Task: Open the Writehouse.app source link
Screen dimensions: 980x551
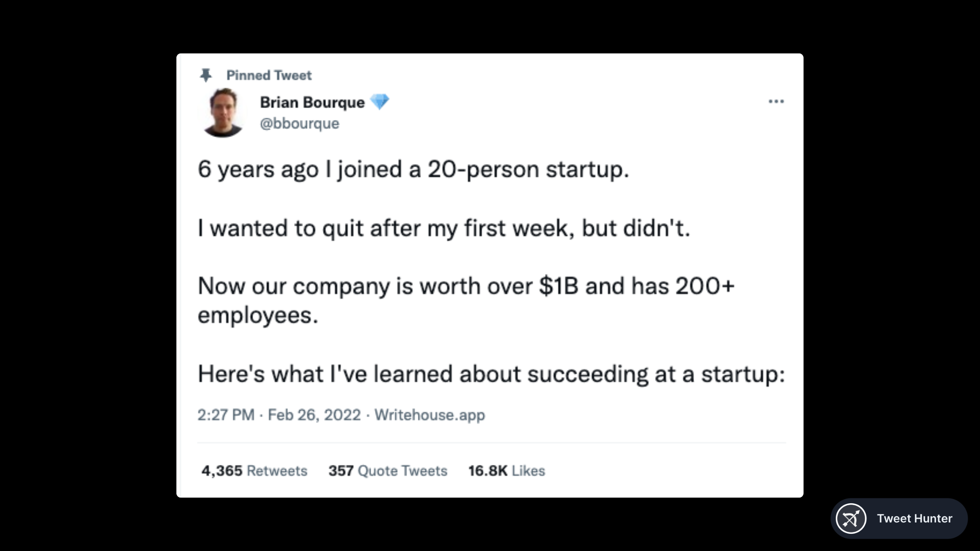Action: [x=430, y=415]
